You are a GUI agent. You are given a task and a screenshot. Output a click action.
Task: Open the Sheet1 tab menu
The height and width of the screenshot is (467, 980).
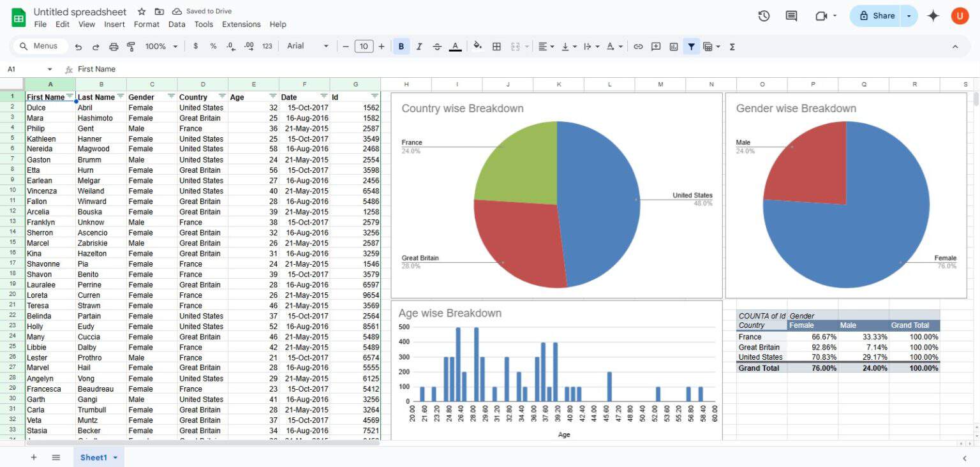point(115,457)
